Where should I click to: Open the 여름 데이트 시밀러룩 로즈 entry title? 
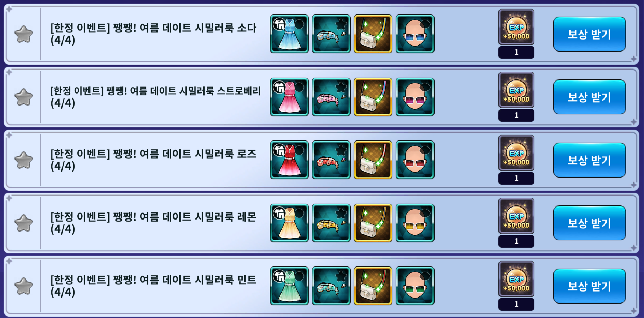(154, 160)
